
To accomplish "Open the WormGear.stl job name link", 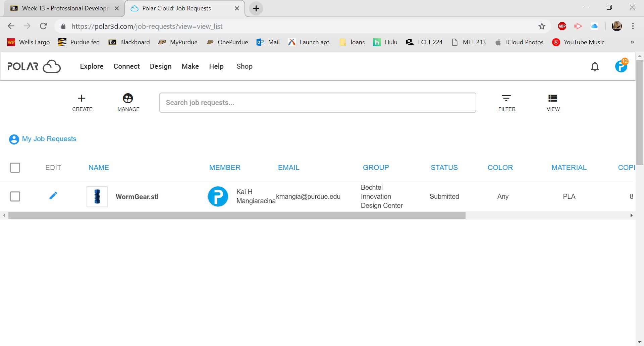I will click(137, 197).
